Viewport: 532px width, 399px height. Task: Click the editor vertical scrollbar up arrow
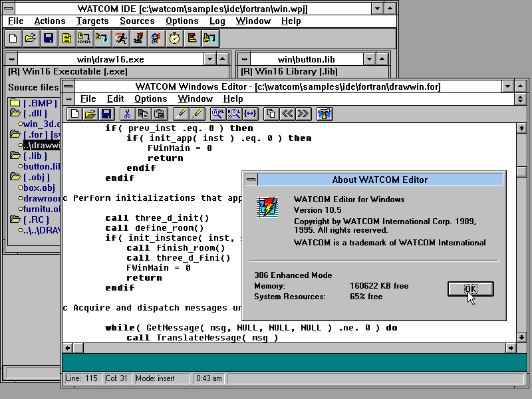pos(521,128)
